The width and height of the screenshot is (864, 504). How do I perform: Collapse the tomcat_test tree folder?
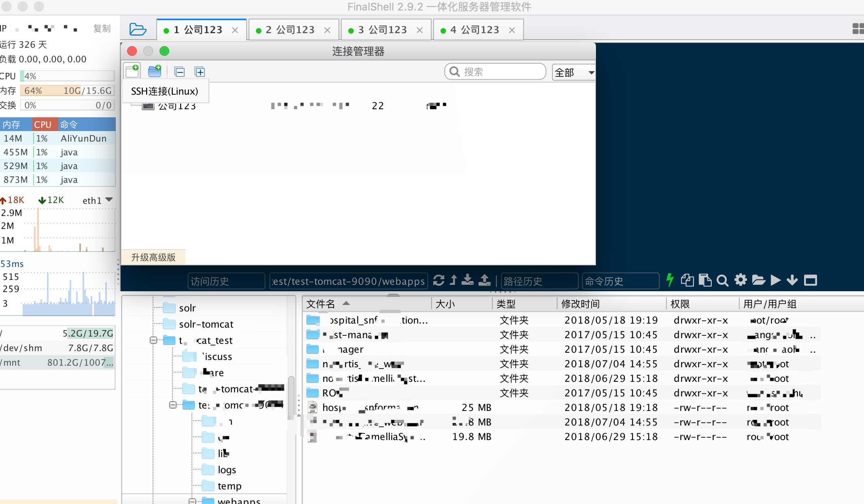(x=153, y=340)
